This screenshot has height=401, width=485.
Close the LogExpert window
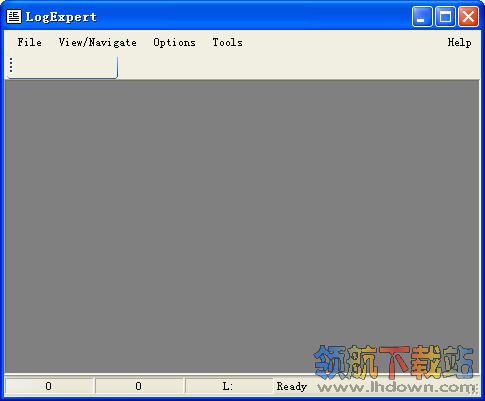(468, 16)
